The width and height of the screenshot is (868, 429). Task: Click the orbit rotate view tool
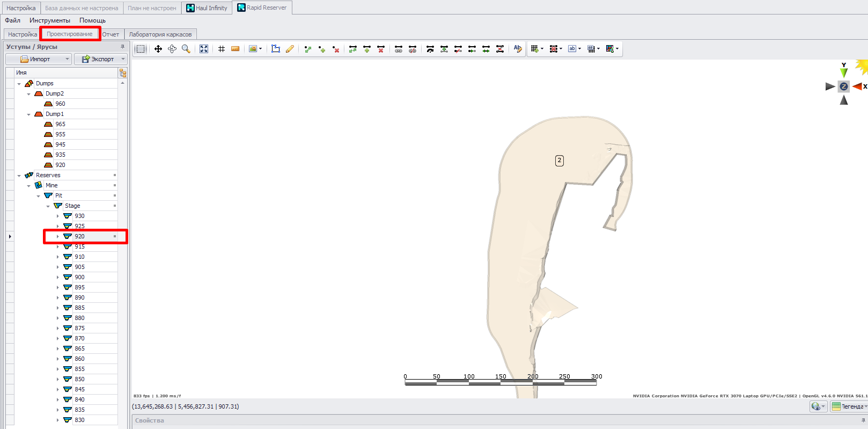[172, 49]
